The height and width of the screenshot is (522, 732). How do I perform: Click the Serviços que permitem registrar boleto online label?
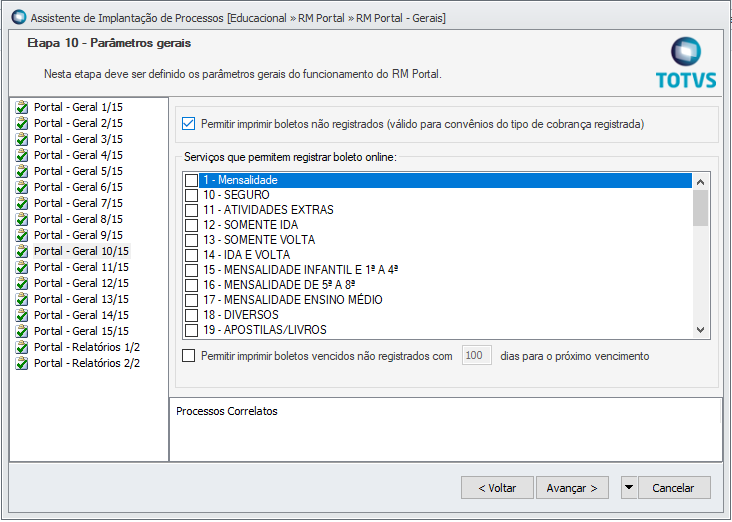coord(290,157)
